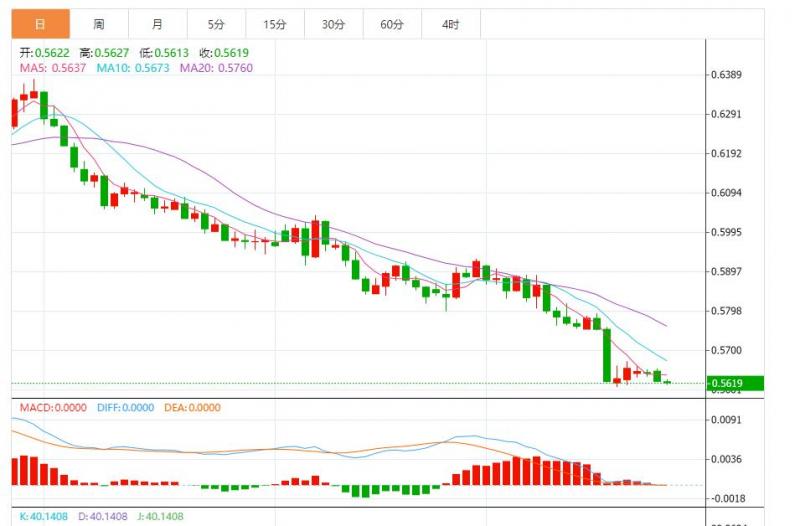The width and height of the screenshot is (800, 526).
Task: Open the 4时 interval tab
Action: [451, 24]
